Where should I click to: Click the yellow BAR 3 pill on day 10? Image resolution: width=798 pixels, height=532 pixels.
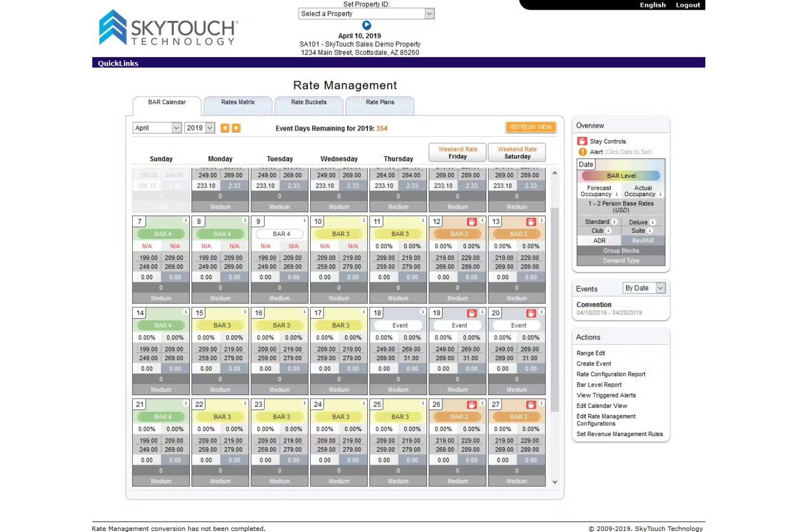tap(339, 234)
